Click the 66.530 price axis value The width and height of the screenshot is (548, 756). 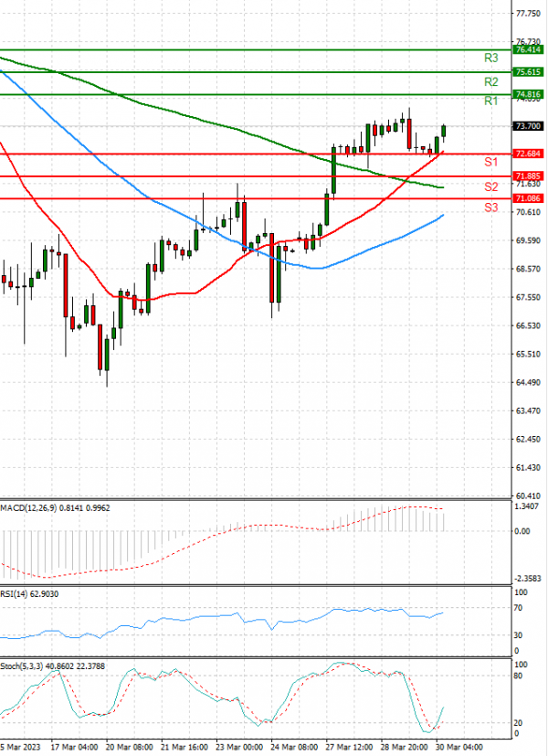click(x=528, y=326)
